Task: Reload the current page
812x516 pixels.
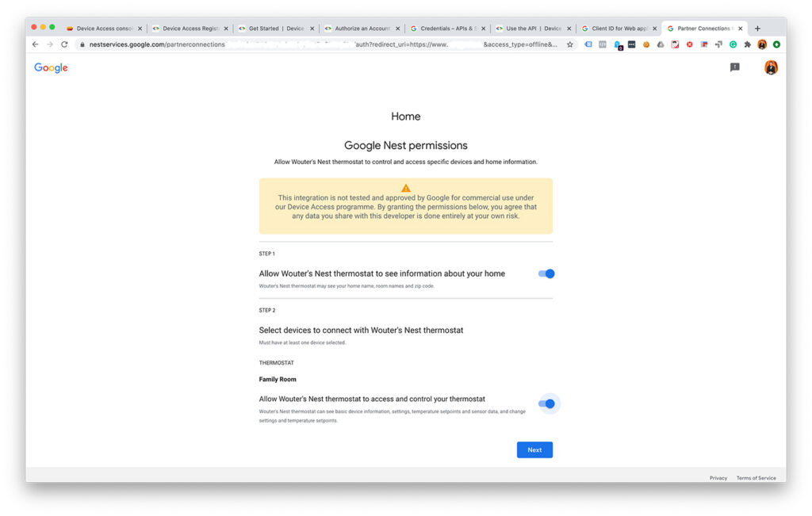Action: coord(64,44)
